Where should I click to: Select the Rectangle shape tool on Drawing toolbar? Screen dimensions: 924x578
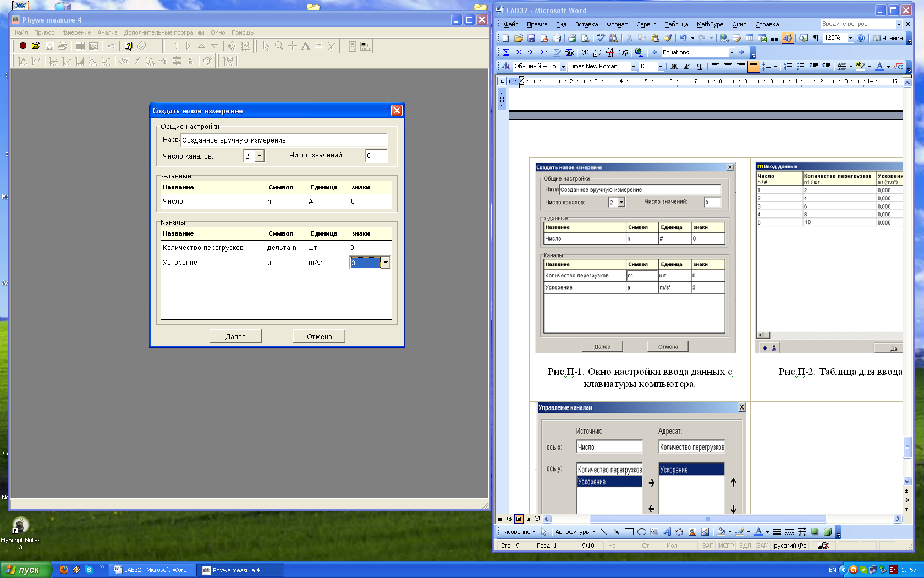click(x=629, y=532)
